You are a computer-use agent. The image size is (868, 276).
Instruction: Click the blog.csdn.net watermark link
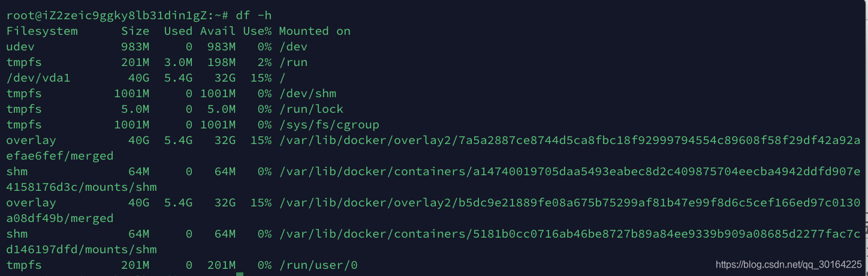pyautogui.click(x=789, y=264)
